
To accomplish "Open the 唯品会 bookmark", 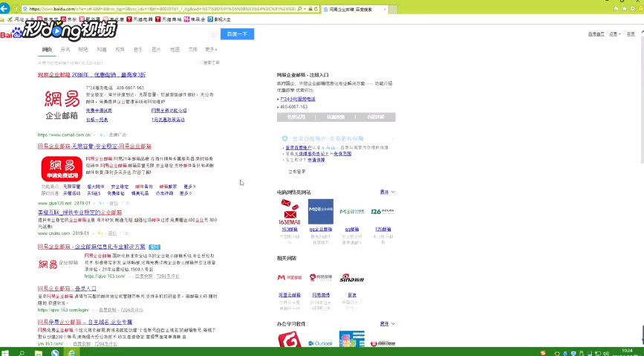I will (x=195, y=19).
